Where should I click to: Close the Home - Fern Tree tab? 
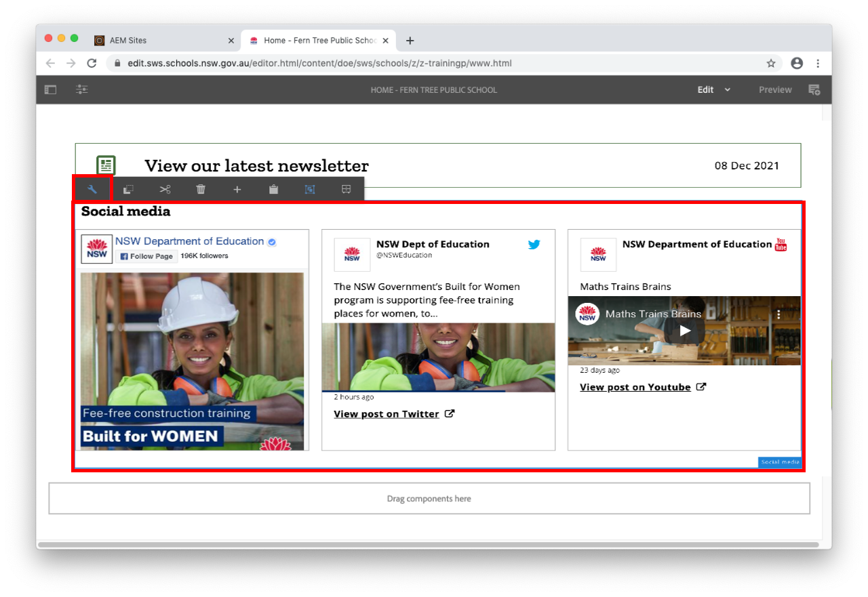coord(386,41)
